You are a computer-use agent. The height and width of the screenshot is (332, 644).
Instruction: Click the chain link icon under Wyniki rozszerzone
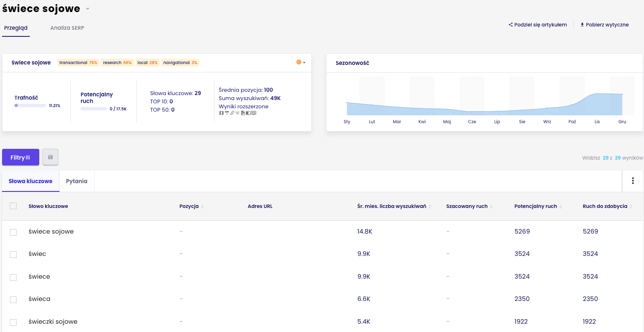point(232,113)
